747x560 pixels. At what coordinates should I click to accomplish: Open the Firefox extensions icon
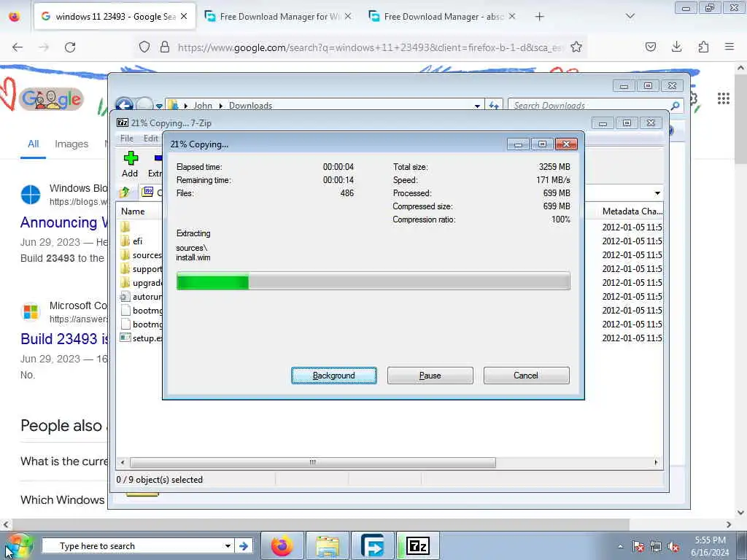pos(703,47)
